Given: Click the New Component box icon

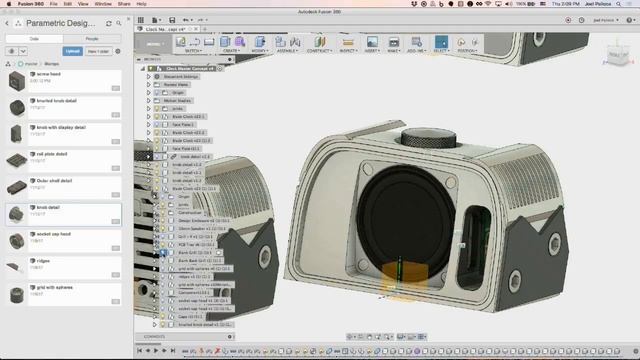Looking at the screenshot, I should coord(225,42).
